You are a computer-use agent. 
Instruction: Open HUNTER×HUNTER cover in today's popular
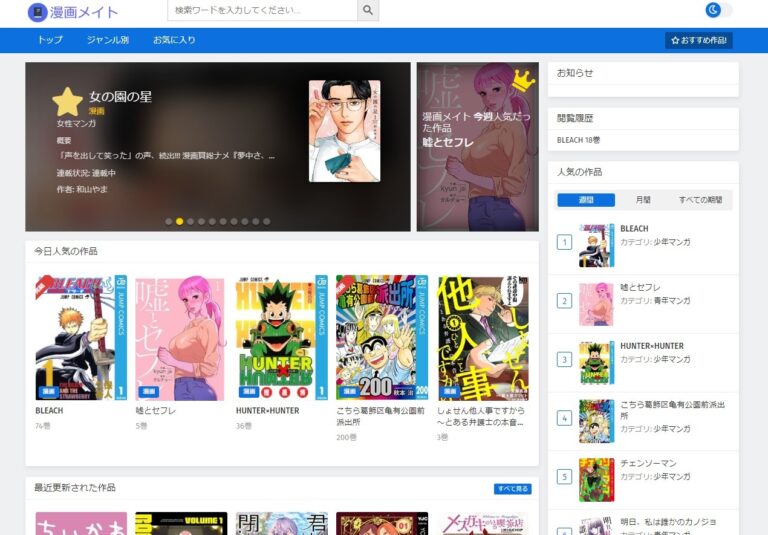click(281, 338)
